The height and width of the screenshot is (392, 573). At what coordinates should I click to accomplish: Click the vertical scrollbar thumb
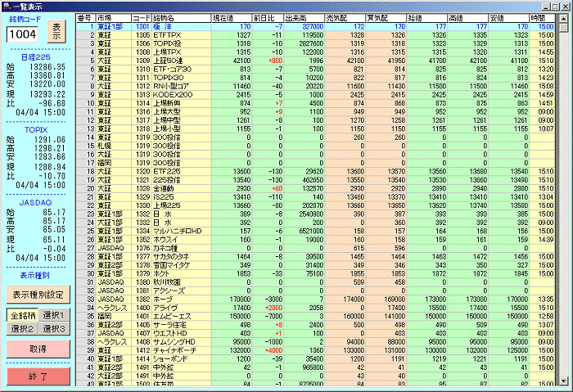(x=563, y=28)
